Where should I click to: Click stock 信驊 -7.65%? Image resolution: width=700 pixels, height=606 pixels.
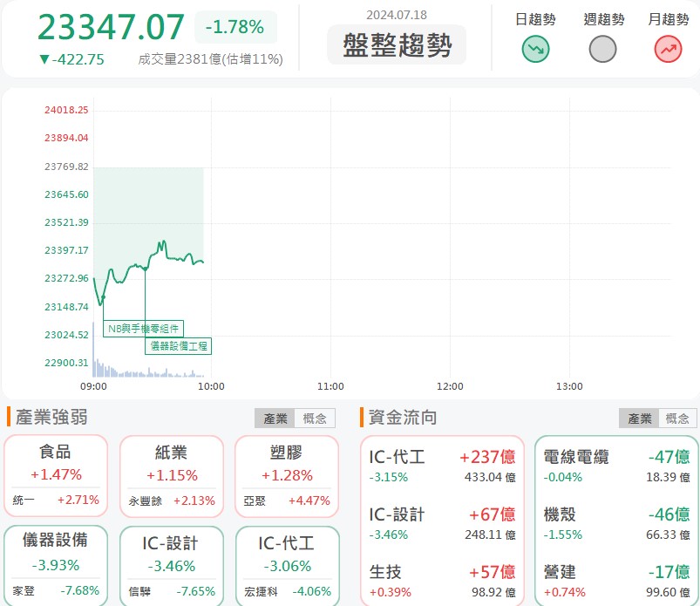pyautogui.click(x=172, y=591)
